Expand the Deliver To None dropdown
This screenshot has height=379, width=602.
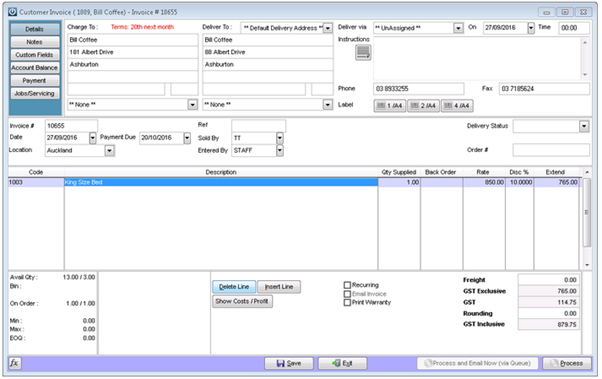point(327,104)
